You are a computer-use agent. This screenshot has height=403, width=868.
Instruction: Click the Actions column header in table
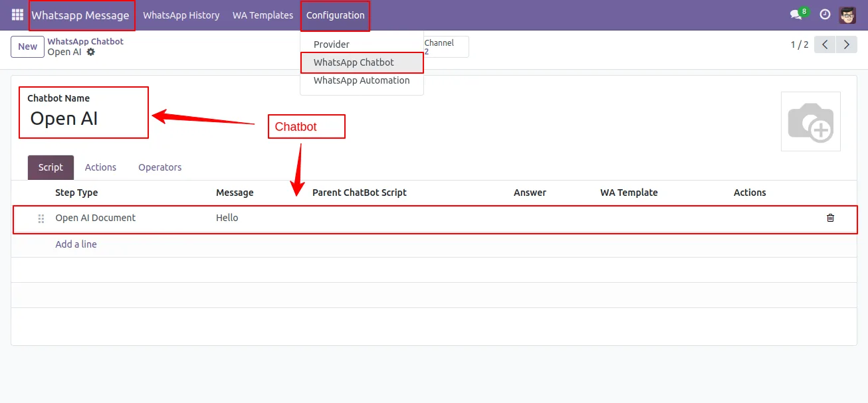click(x=750, y=193)
